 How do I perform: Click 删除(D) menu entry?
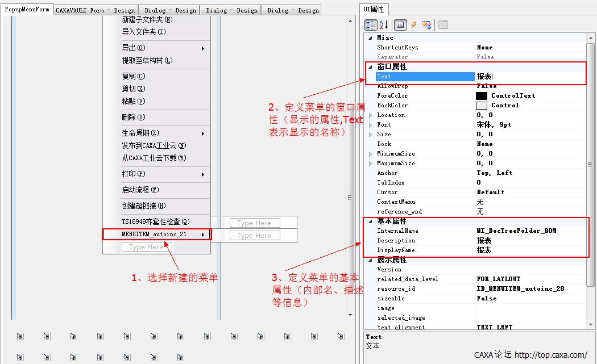(133, 117)
